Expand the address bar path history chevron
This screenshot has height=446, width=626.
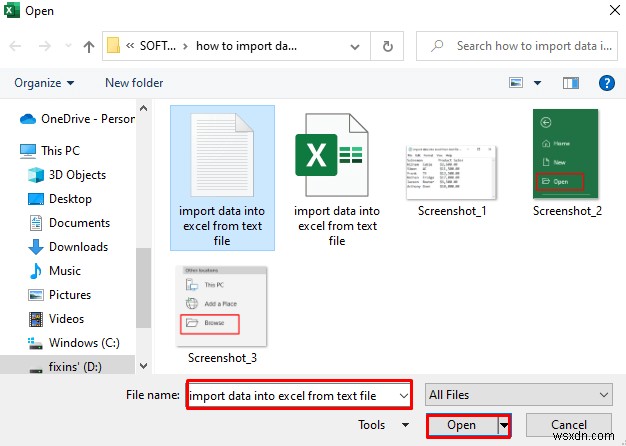click(354, 47)
